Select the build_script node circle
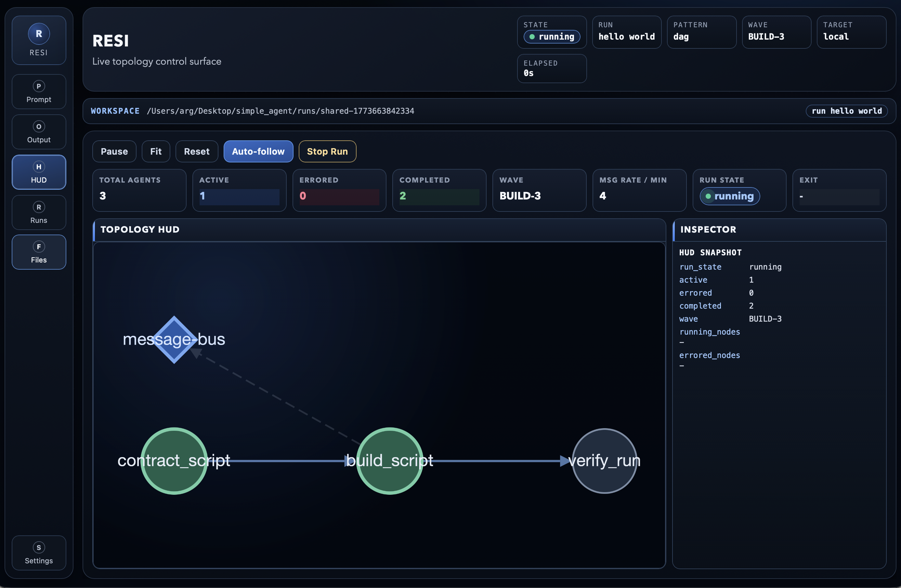 point(389,460)
